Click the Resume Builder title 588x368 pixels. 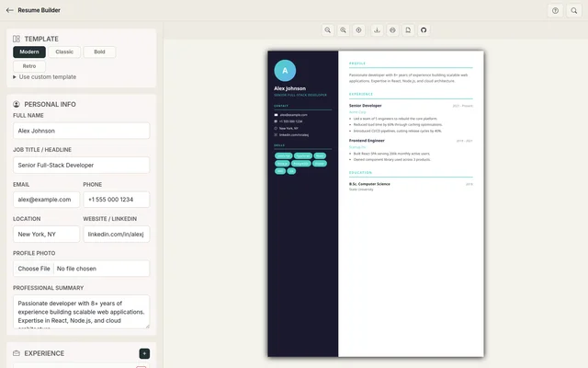[39, 10]
